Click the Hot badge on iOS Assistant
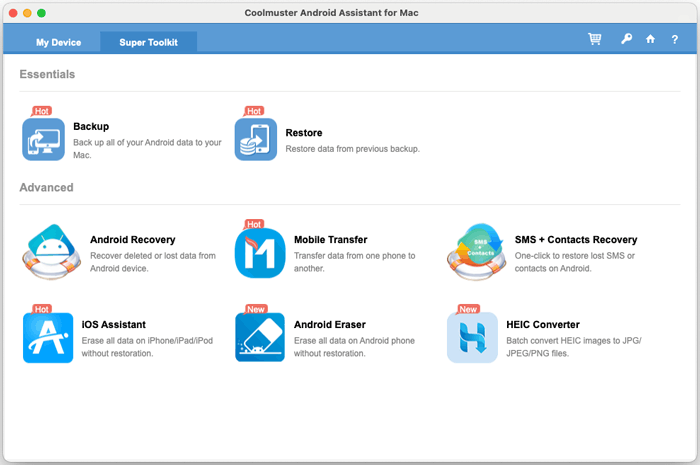Image resolution: width=700 pixels, height=465 pixels. (42, 309)
